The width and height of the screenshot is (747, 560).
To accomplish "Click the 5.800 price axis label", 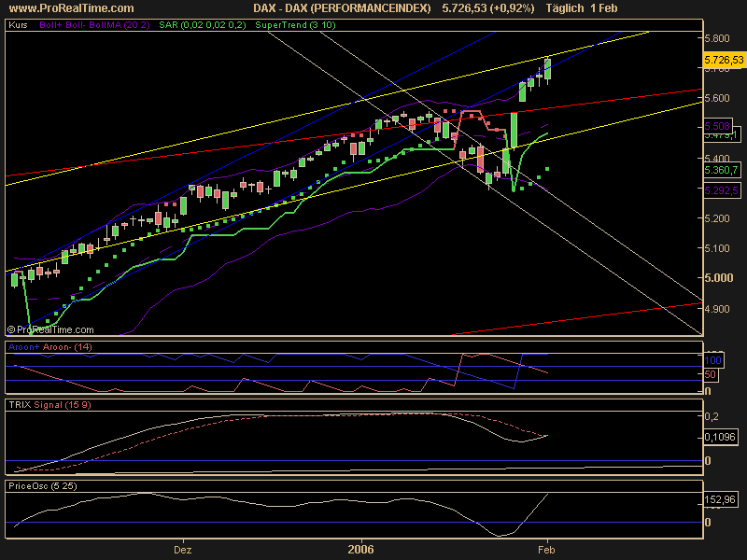I will [717, 38].
